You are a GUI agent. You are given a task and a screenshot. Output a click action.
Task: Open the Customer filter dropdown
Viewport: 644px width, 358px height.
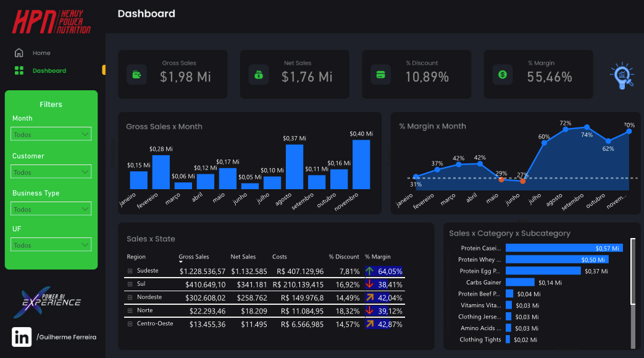[51, 172]
